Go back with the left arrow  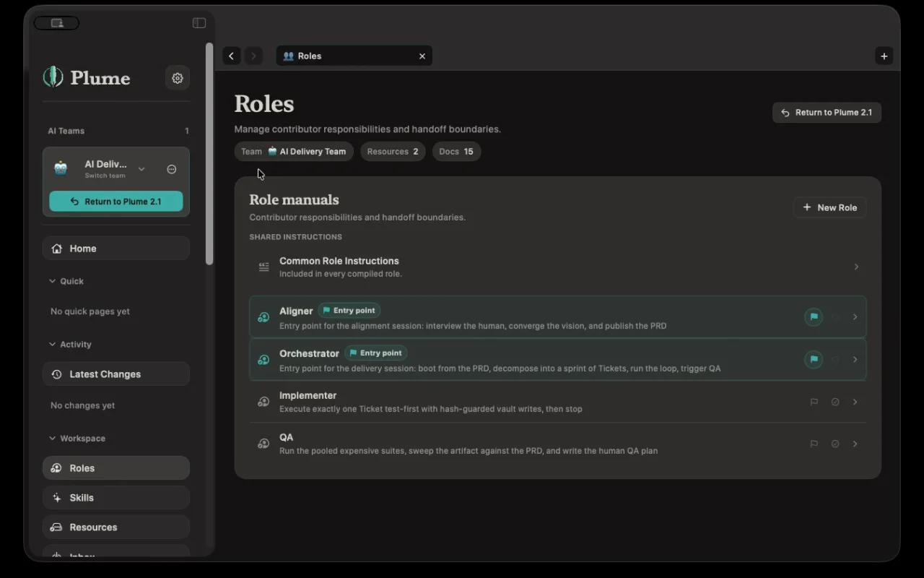[232, 56]
